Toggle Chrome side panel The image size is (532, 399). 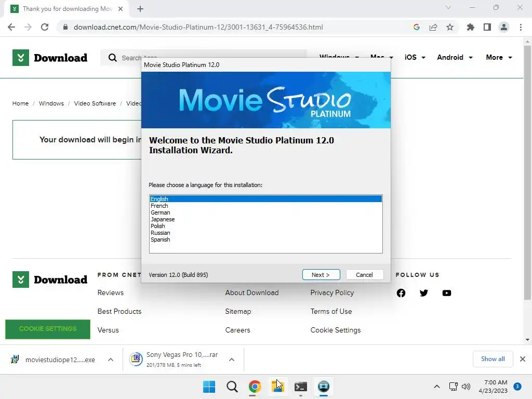pos(487,27)
